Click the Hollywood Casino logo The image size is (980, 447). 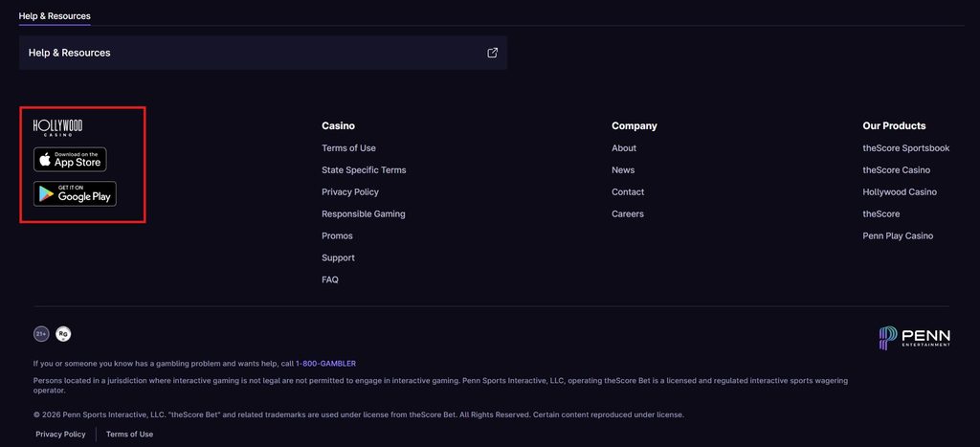[57, 127]
